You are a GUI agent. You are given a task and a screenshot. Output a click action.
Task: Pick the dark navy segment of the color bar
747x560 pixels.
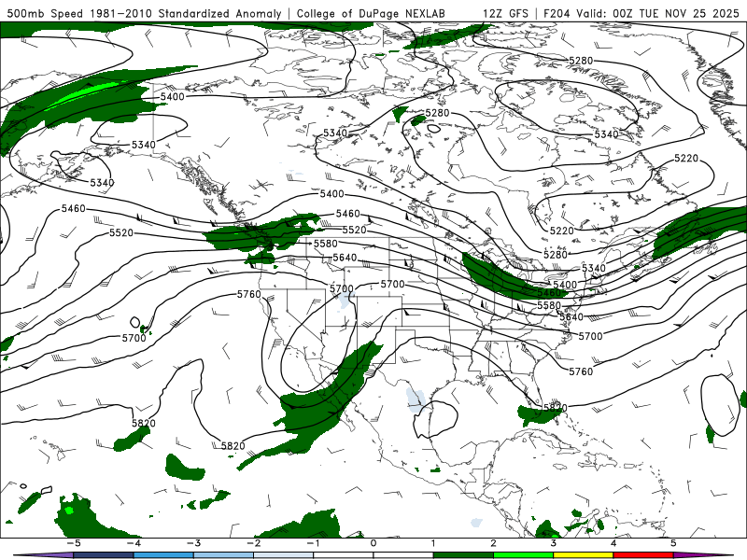point(104,555)
